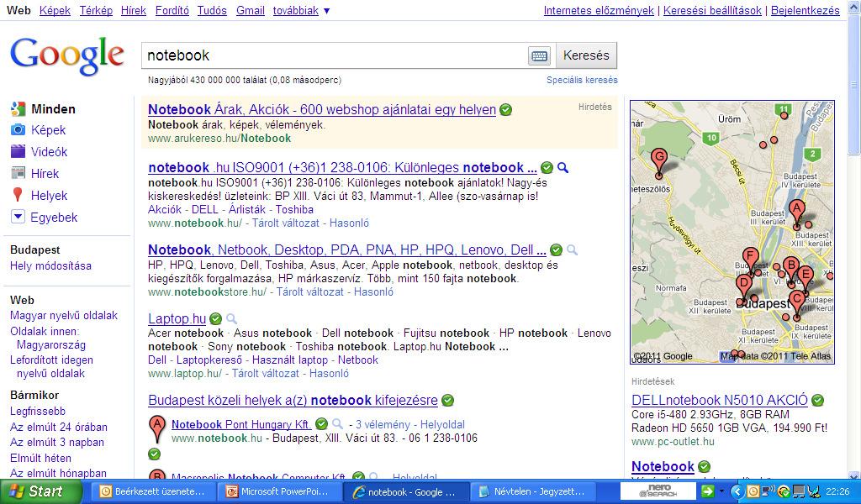Open Gmail in the top navigation bar
The image size is (861, 504).
pos(250,10)
